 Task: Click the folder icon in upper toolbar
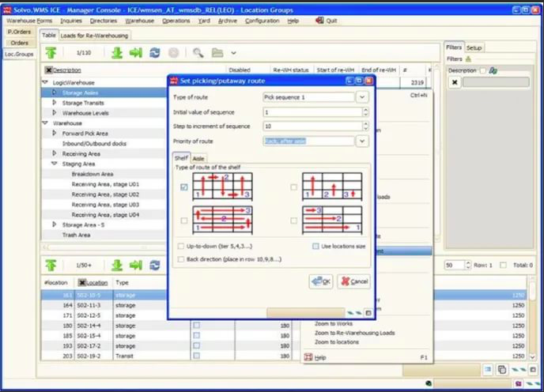217,53
